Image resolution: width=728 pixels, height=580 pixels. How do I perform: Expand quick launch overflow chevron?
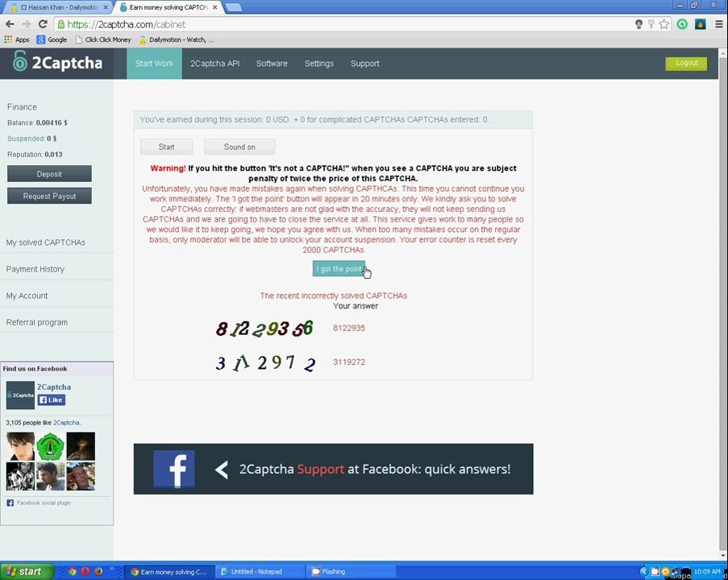[x=112, y=569]
